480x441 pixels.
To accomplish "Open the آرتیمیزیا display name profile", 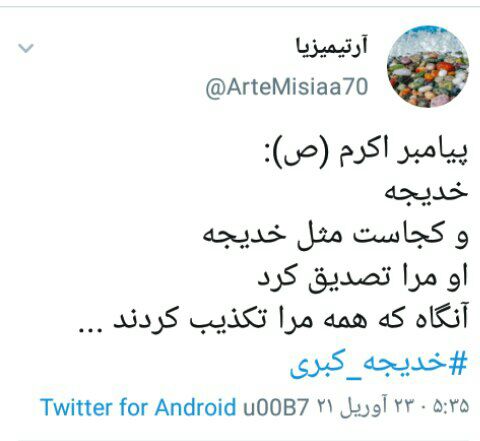I will (332, 48).
